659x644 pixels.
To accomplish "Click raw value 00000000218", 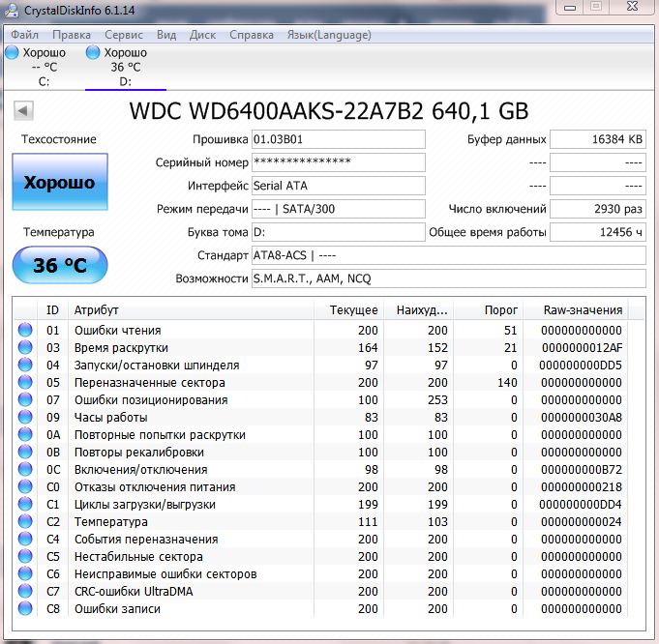I will click(x=582, y=487).
